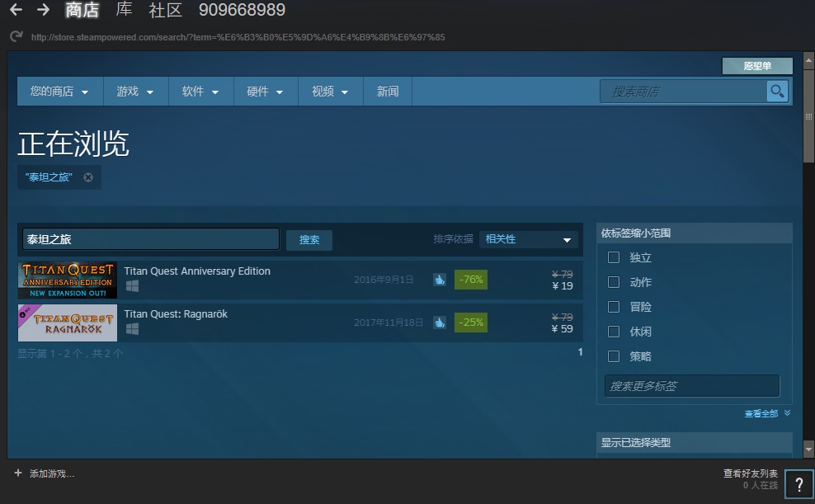
Task: Focus the 搜索更多标签 tag search field
Action: click(x=692, y=386)
